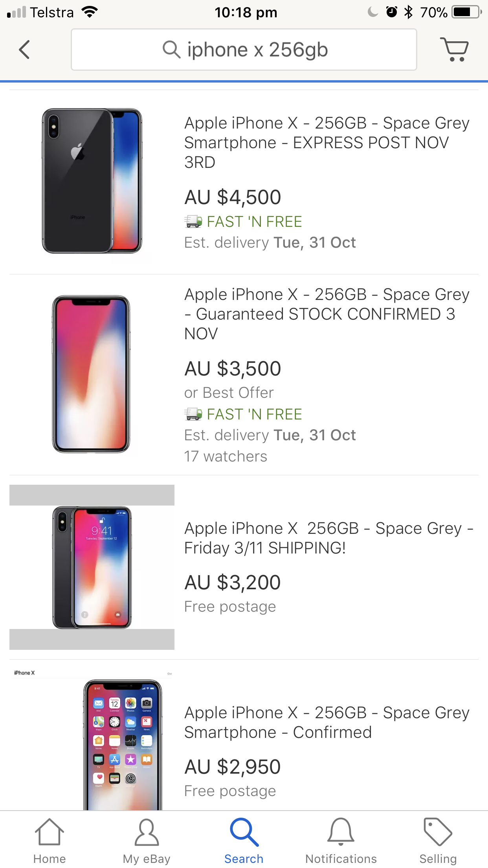Tap the battery indicator in the status bar
Viewport: 488px width, 868px height.
click(466, 12)
